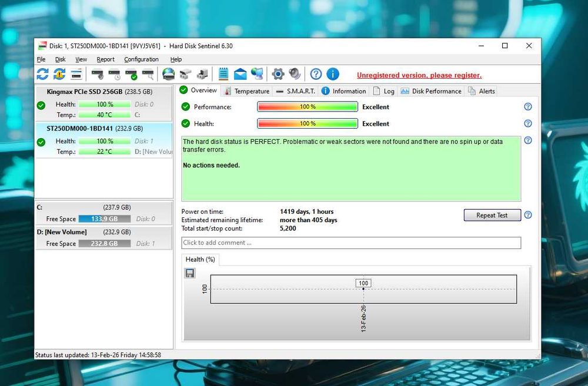The width and height of the screenshot is (588, 386).
Task: Click the disk with magnifier toolbar icon
Action: (x=148, y=74)
